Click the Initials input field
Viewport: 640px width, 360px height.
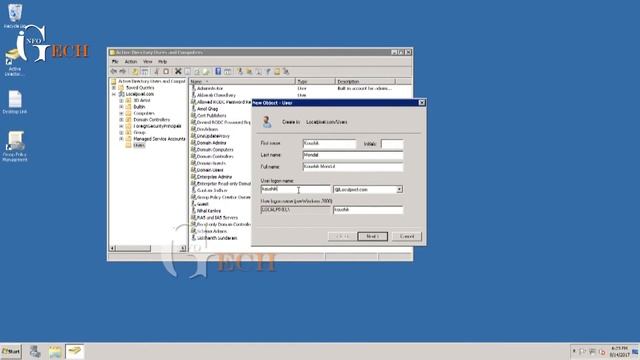(x=392, y=144)
